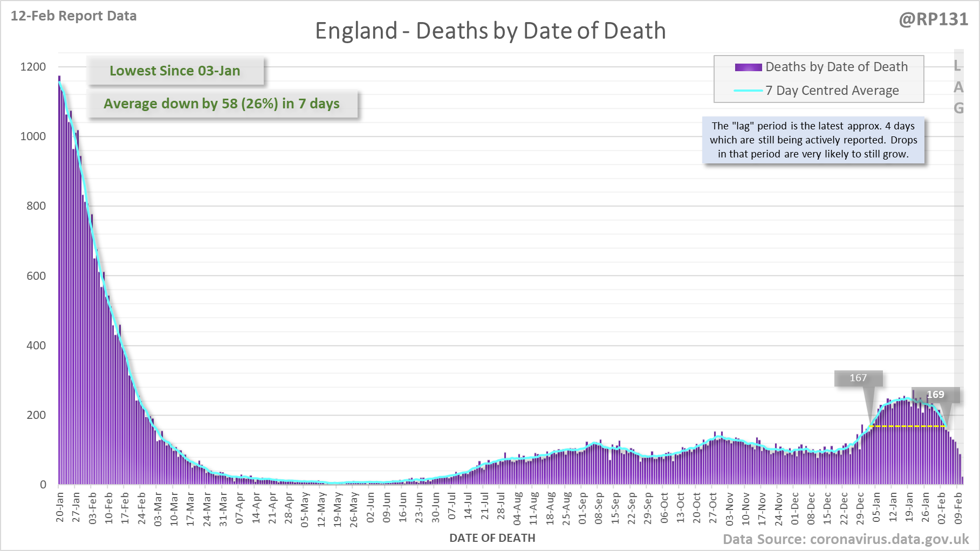The width and height of the screenshot is (980, 551).
Task: Click the grey LAG shaded region label
Action: (958, 87)
